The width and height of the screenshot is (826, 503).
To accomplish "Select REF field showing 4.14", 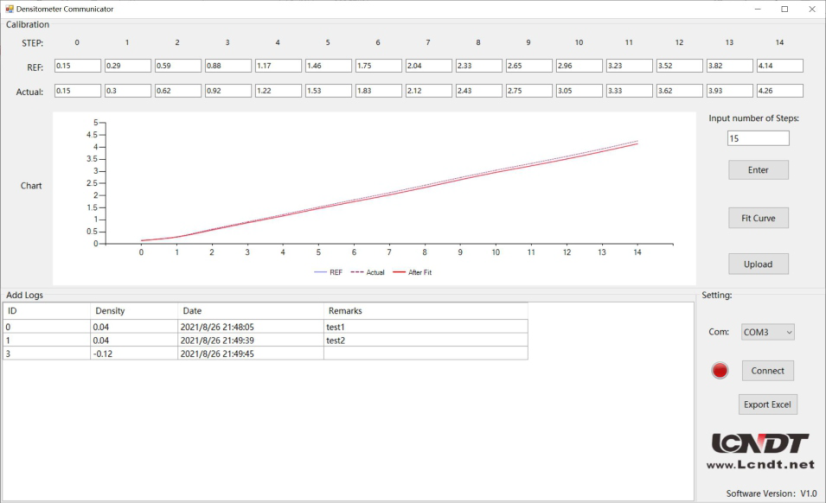I will coord(780,66).
